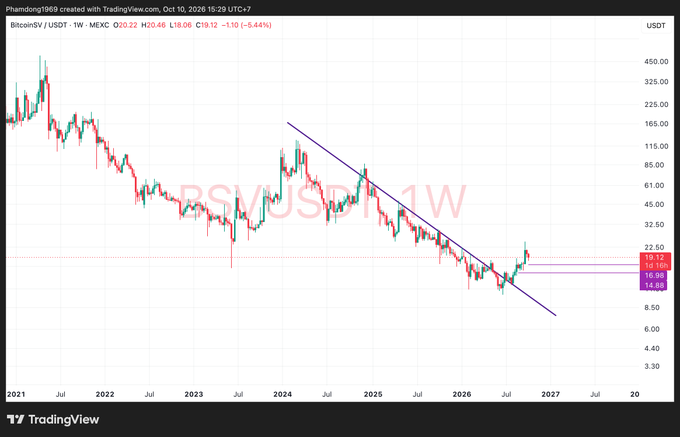Click the low value L18.06

[181, 25]
